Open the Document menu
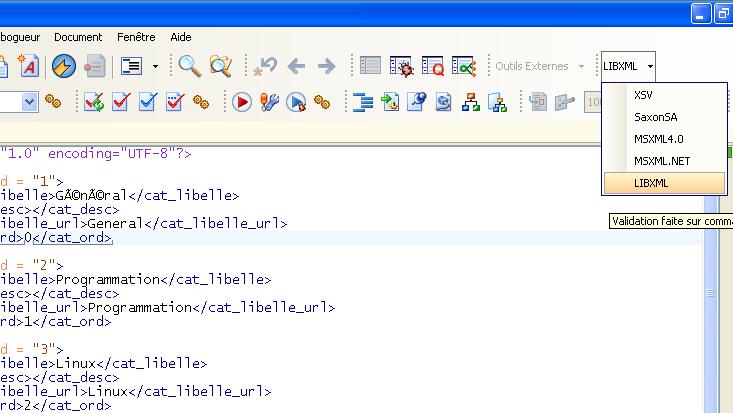The image size is (733, 413). click(x=78, y=37)
